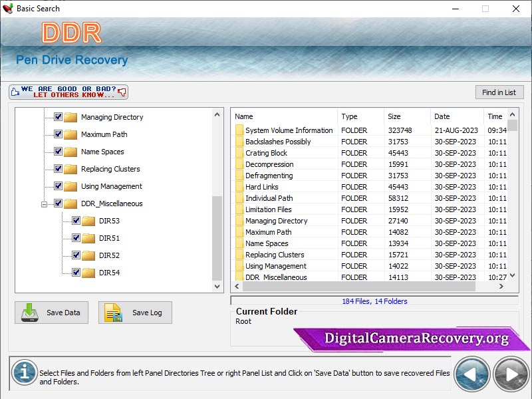Click the Save Data drive icon
Viewport: 532px width, 399px height.
point(29,313)
